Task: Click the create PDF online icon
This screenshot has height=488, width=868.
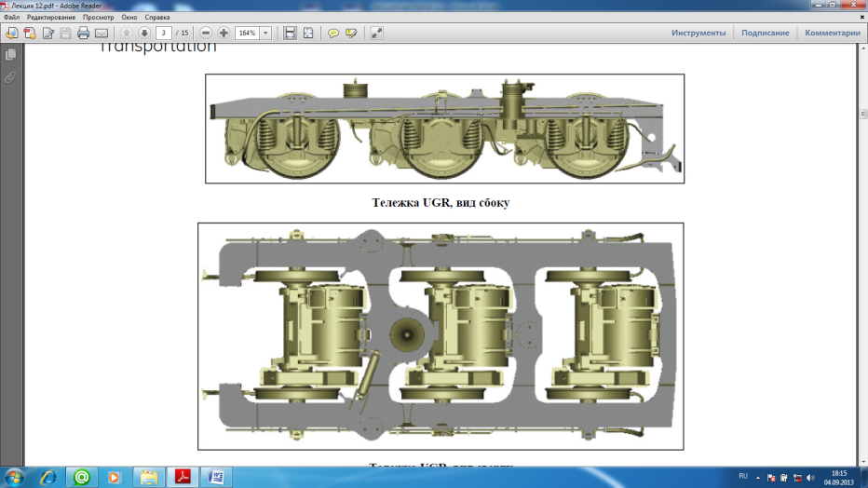Action: click(30, 34)
